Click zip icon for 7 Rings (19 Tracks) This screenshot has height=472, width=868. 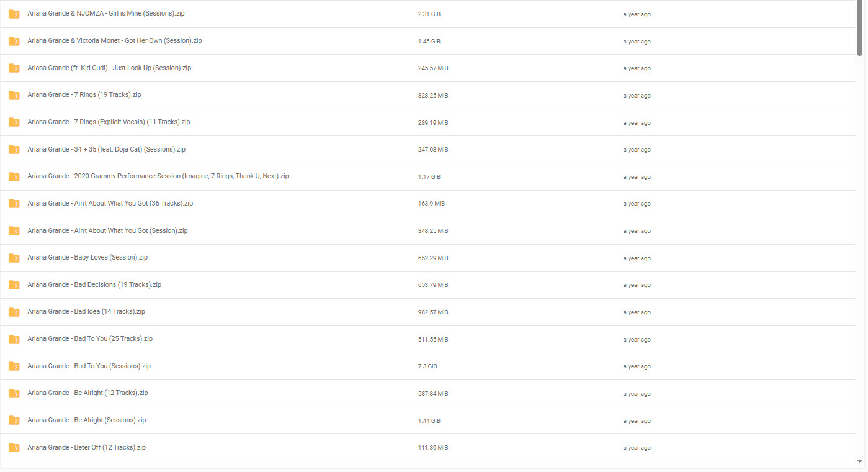14,95
